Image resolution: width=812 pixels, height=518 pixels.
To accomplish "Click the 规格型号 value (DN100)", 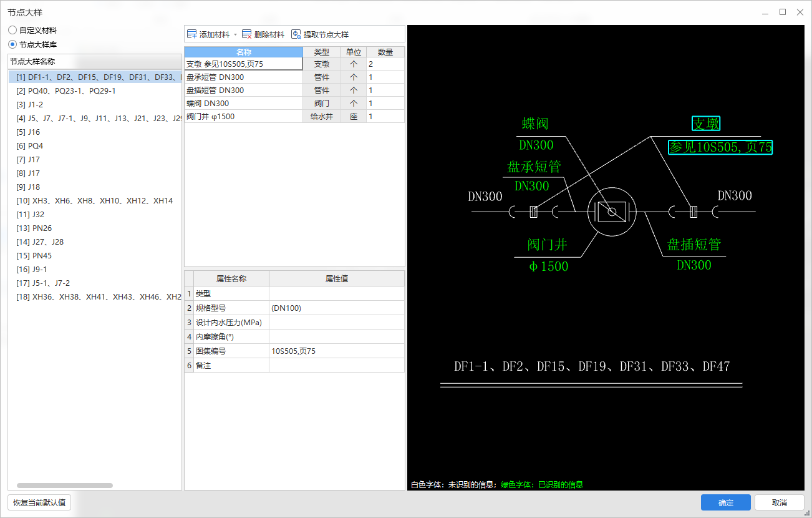I will 337,308.
